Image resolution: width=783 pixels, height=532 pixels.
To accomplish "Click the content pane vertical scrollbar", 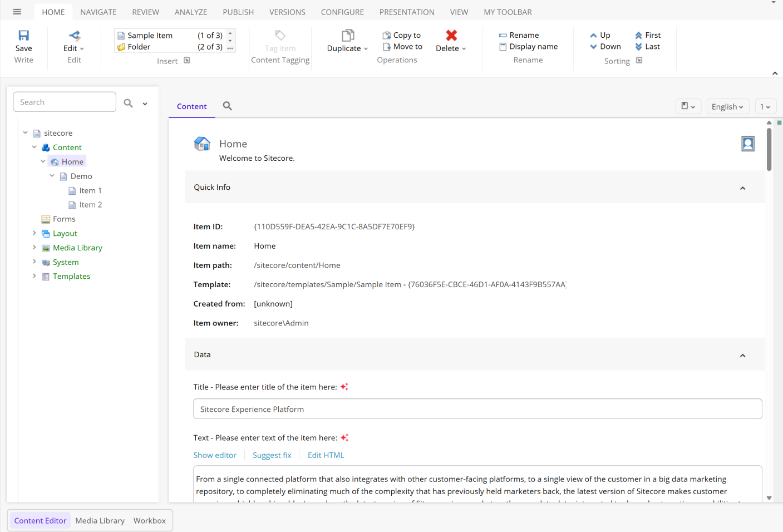I will click(x=769, y=150).
